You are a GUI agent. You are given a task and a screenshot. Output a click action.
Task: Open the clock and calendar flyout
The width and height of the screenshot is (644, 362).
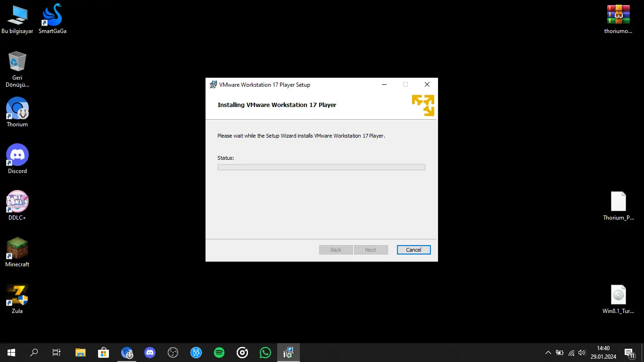pyautogui.click(x=603, y=353)
